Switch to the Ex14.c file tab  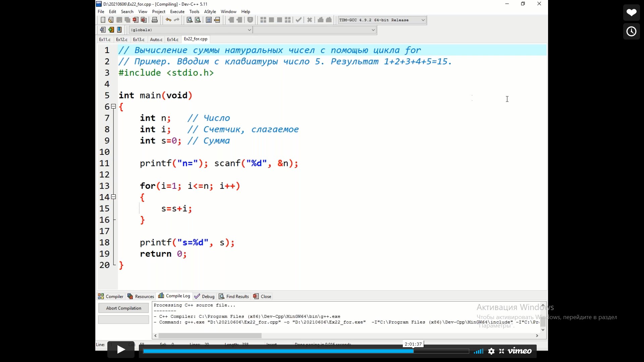pyautogui.click(x=173, y=40)
